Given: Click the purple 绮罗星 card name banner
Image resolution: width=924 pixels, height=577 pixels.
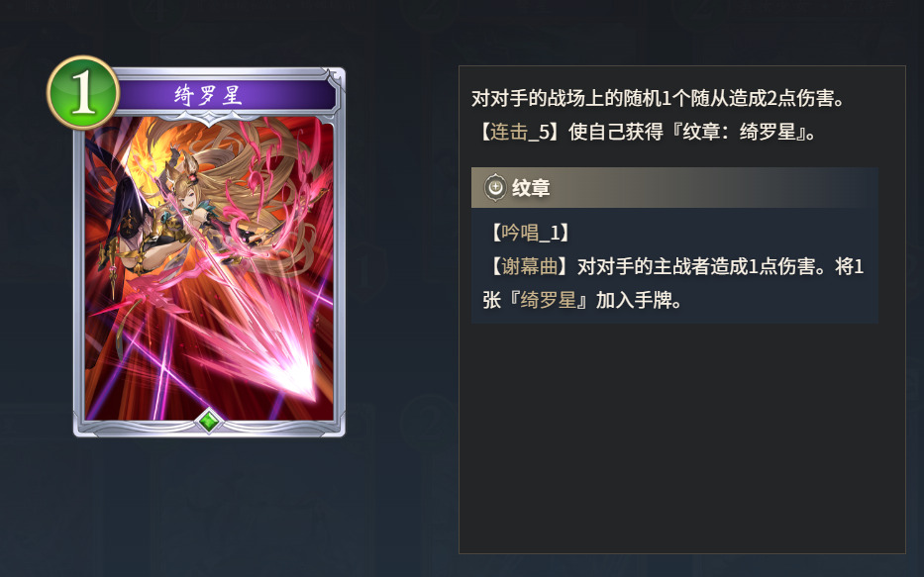Looking at the screenshot, I should (226, 95).
